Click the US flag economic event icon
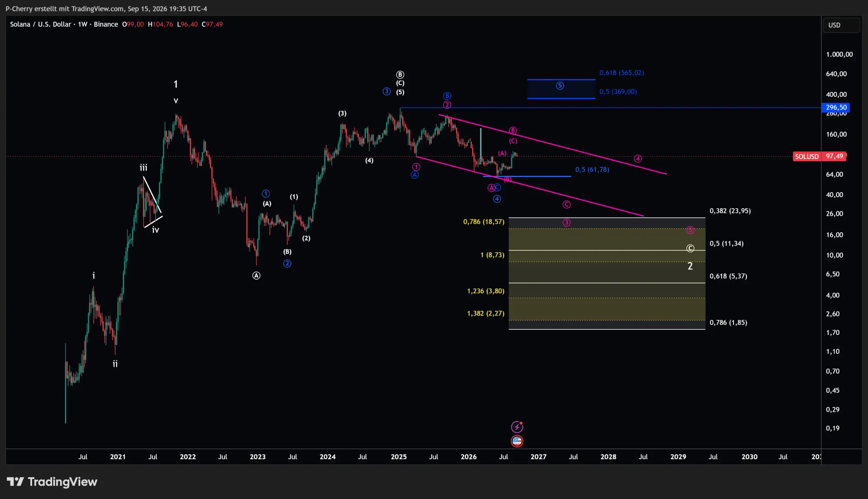The height and width of the screenshot is (499, 868). (x=517, y=441)
